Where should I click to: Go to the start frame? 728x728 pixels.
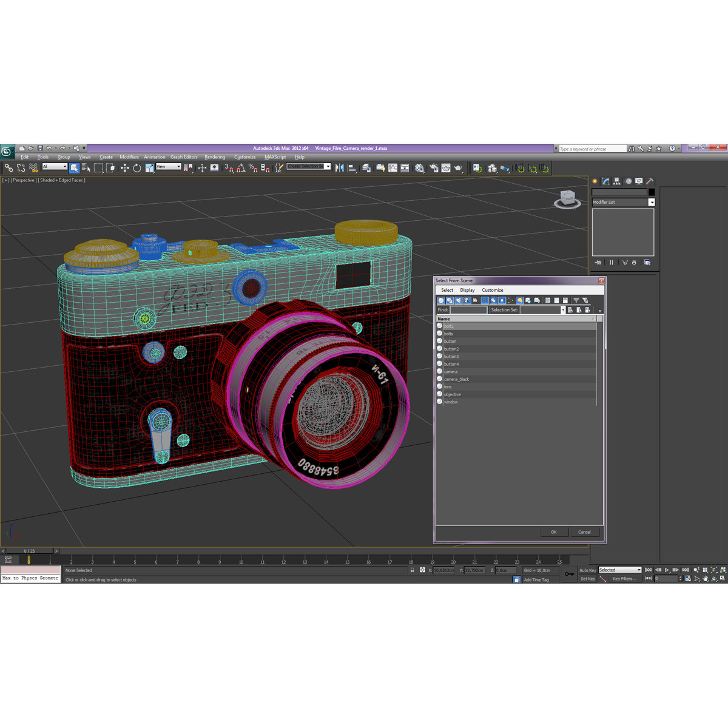(x=649, y=570)
